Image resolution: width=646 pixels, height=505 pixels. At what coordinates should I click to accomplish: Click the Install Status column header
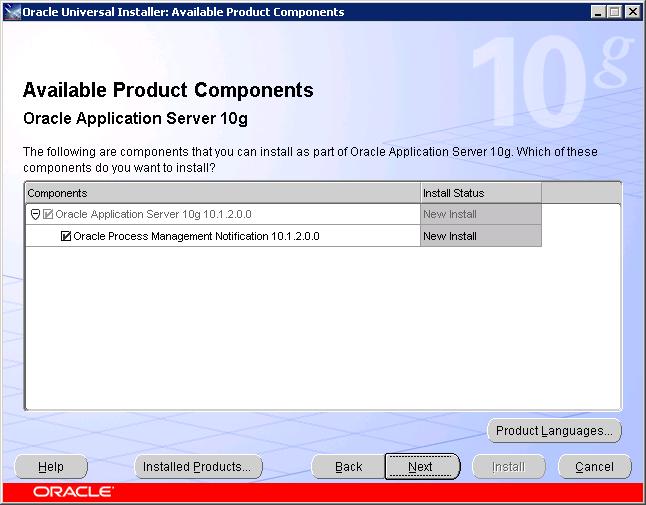point(481,193)
